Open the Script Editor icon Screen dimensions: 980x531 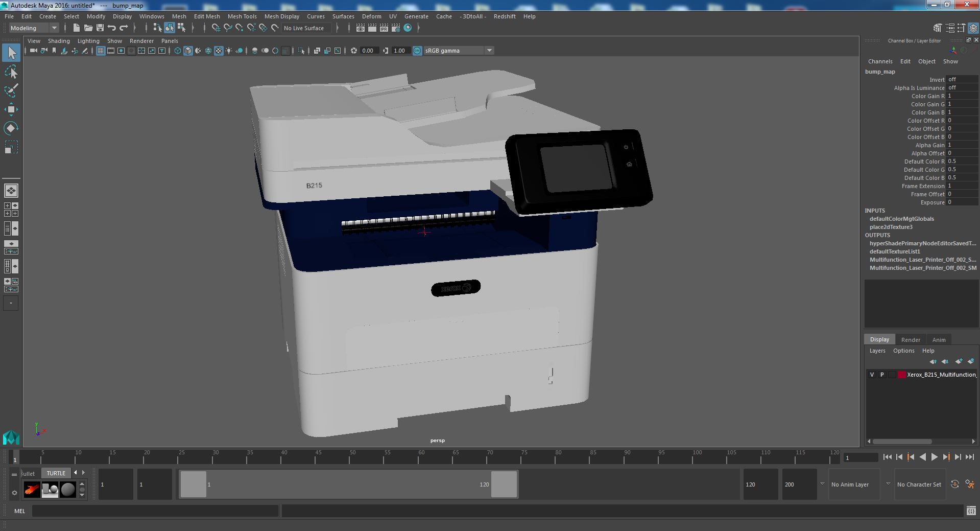[x=971, y=511]
